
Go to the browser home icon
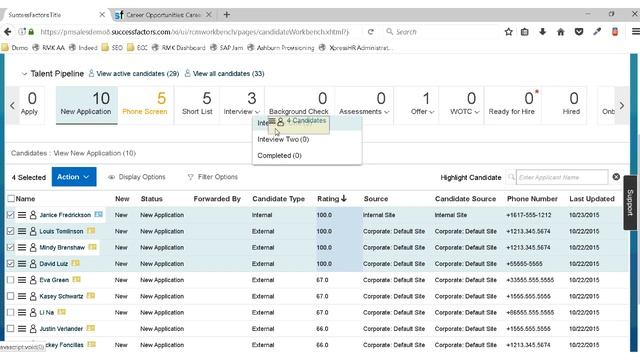click(x=561, y=32)
